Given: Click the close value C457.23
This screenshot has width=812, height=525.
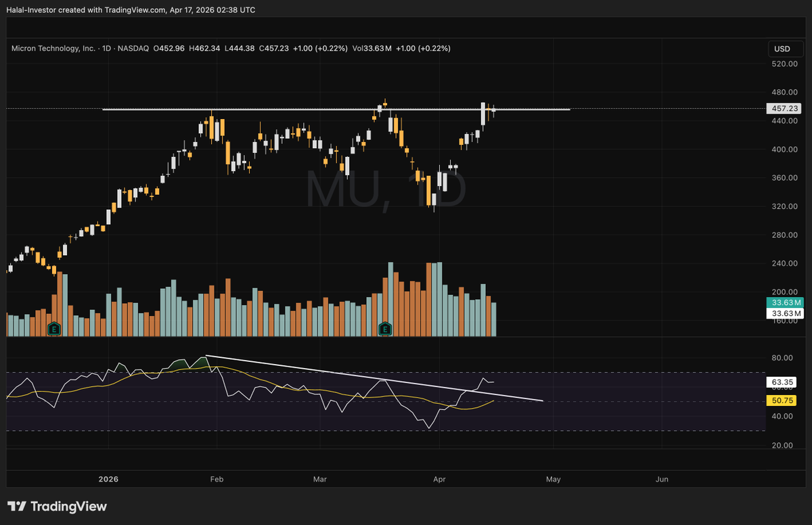Looking at the screenshot, I should 273,49.
